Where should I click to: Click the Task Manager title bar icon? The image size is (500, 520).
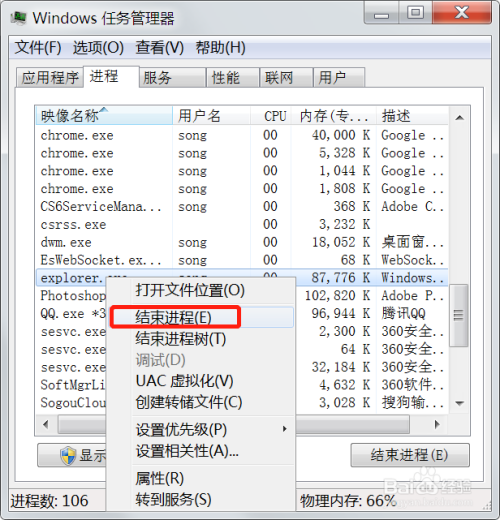click(18, 17)
